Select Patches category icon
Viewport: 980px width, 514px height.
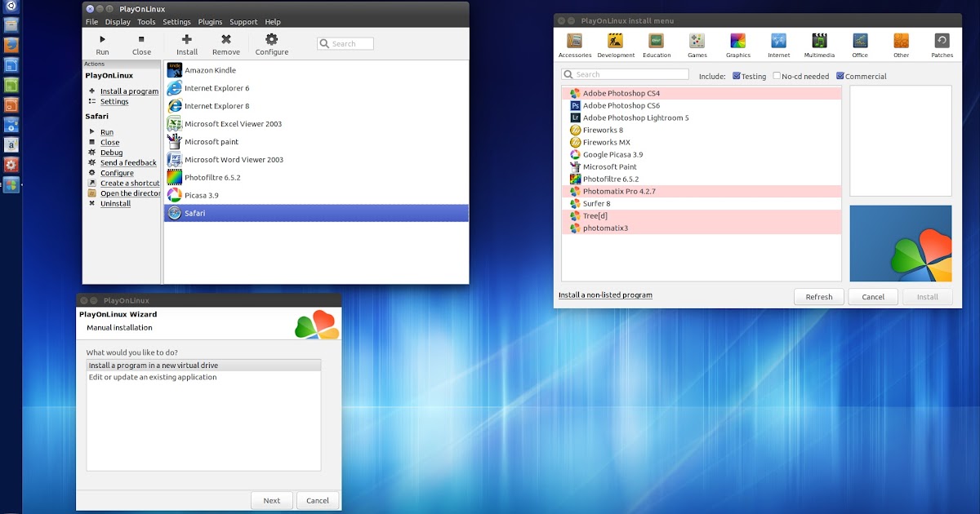(942, 41)
